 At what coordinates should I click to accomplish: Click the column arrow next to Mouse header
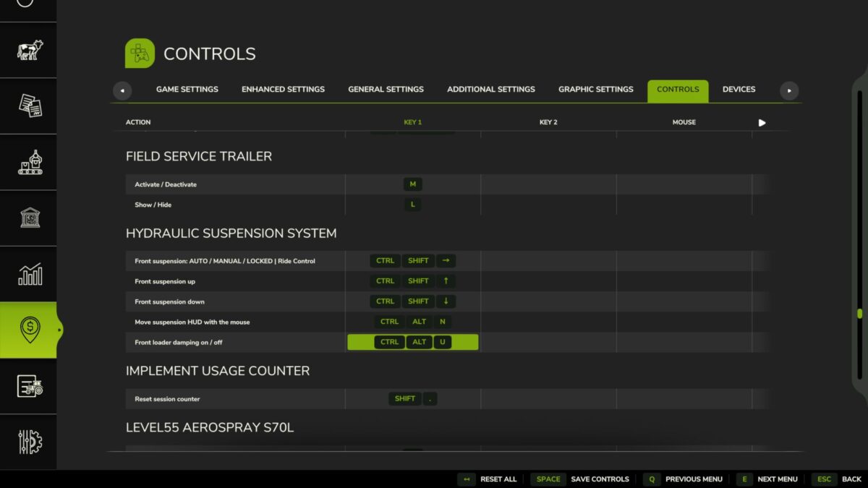coord(762,123)
